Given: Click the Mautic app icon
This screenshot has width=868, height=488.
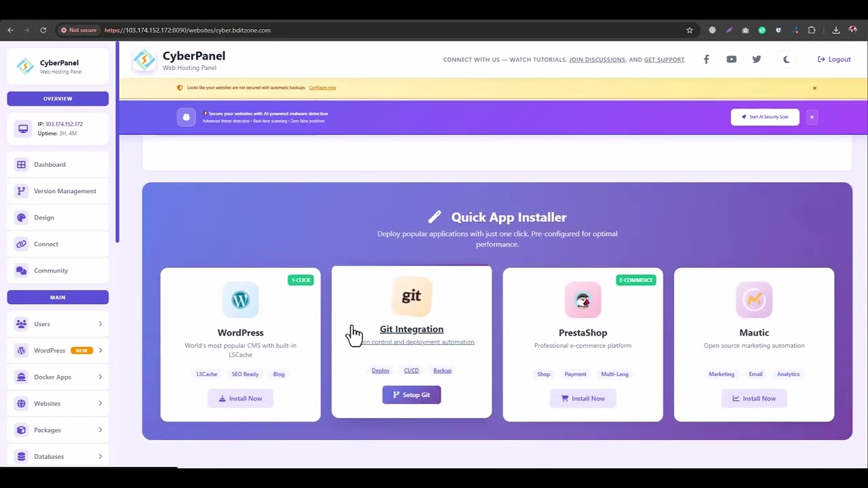Looking at the screenshot, I should (754, 300).
